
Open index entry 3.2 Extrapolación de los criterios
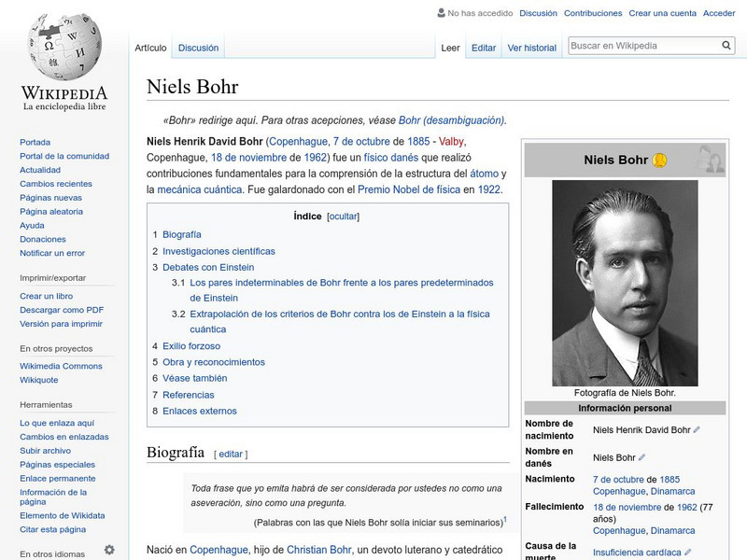[x=339, y=321]
